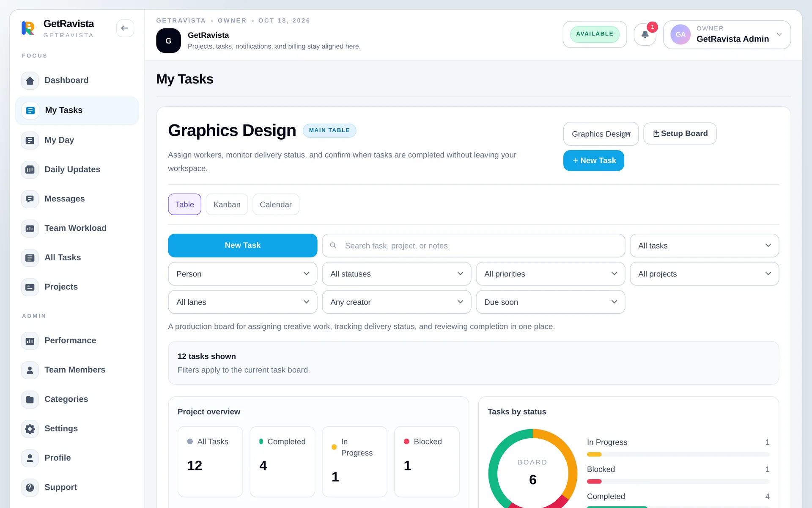Click the search task input field
812x508 pixels.
(473, 246)
